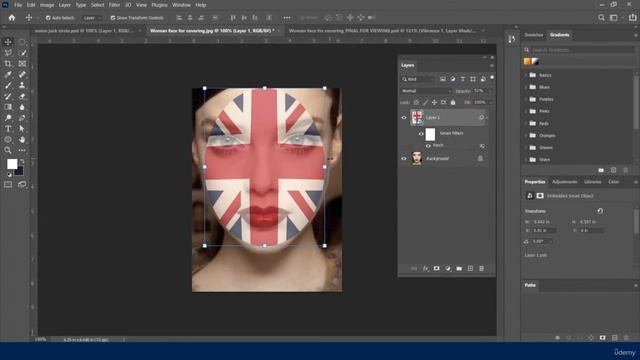
Task: Open the File menu
Action: [18, 5]
